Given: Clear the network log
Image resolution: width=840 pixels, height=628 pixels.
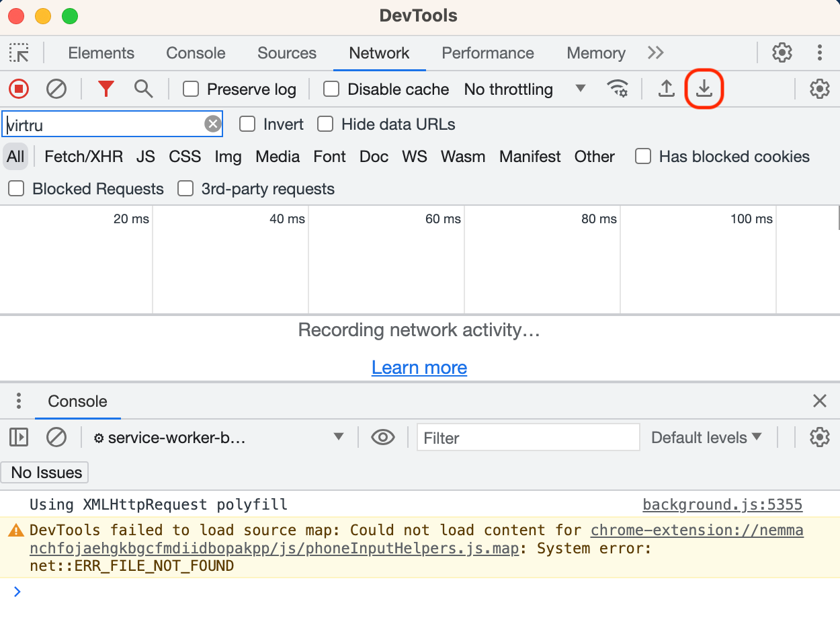Looking at the screenshot, I should [56, 89].
